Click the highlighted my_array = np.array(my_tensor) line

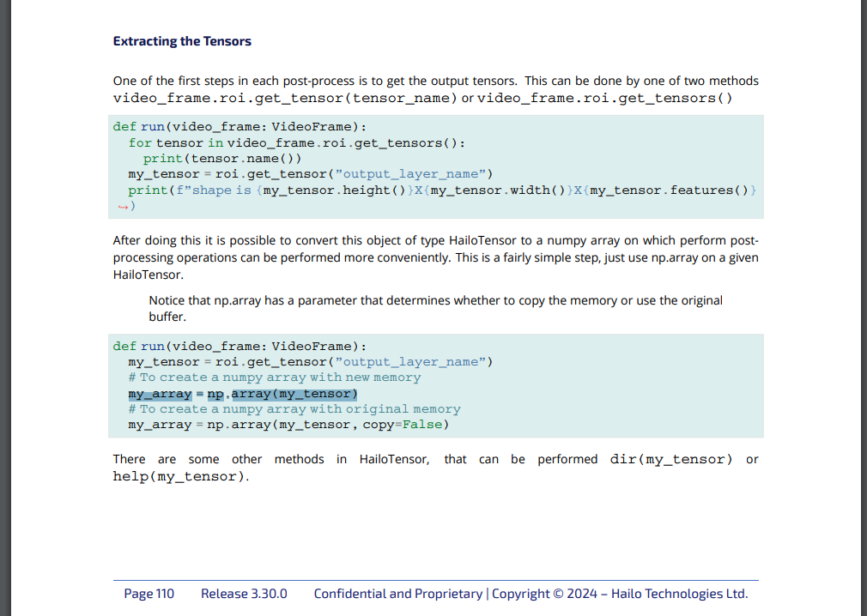tap(242, 394)
